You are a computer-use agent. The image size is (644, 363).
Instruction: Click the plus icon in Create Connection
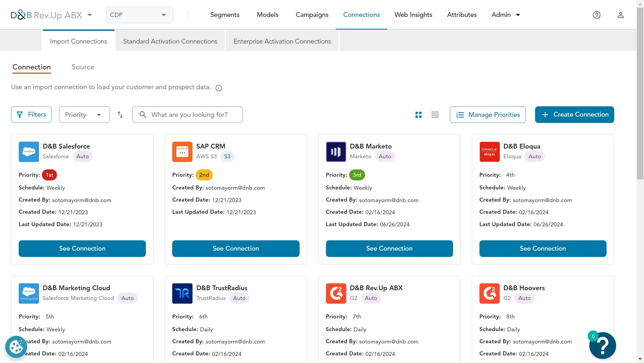[x=545, y=115]
